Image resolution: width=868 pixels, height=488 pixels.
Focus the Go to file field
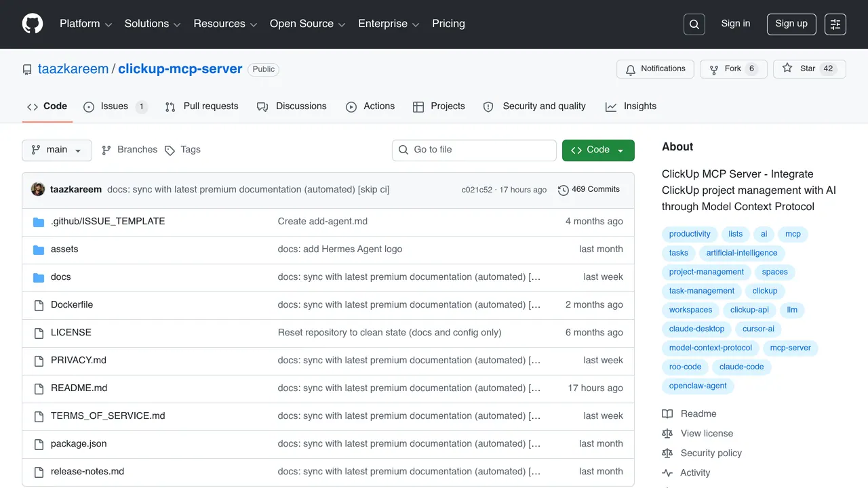(474, 150)
